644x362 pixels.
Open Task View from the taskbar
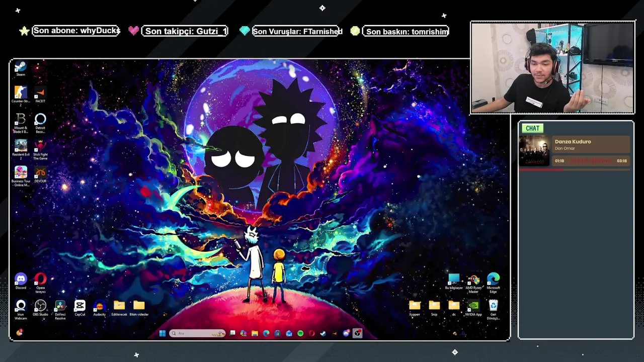232,333
